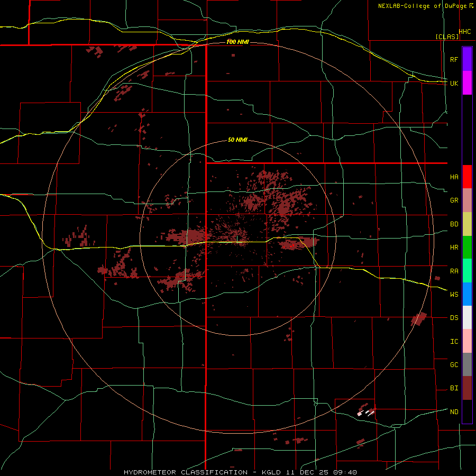Click the BD yellow legend swatch
This screenshot has width=476, height=476.
(x=467, y=224)
